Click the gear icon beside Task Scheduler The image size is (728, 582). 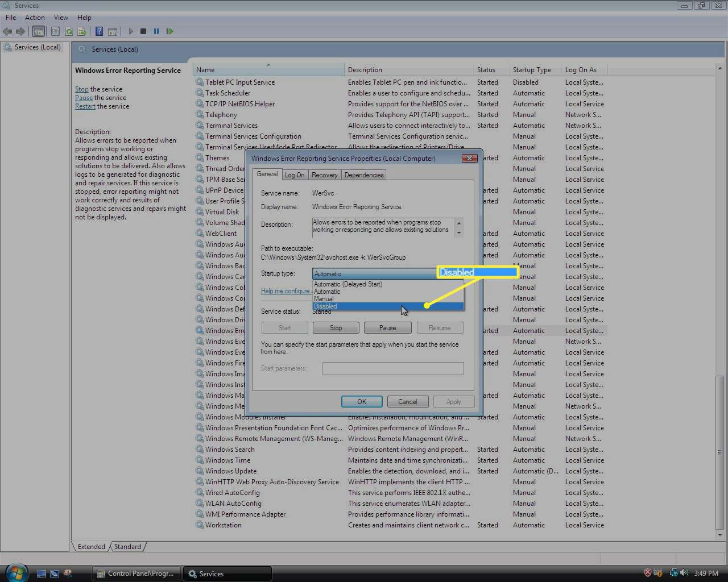[x=200, y=93]
